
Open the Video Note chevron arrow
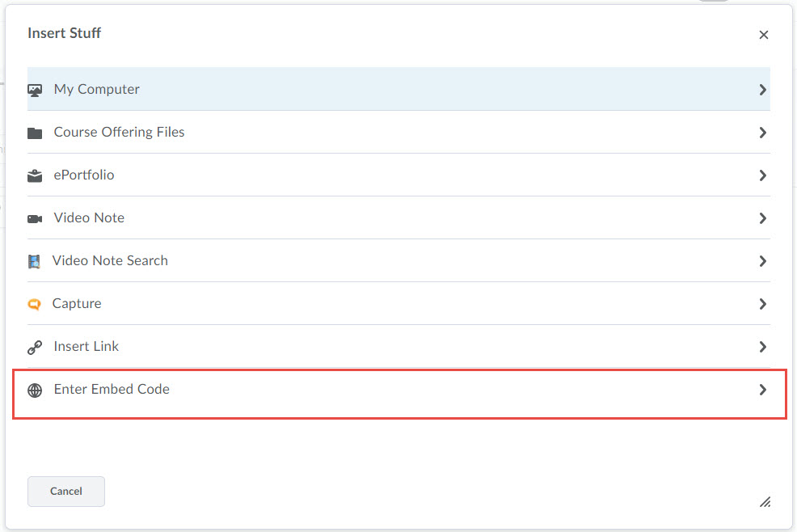coord(762,218)
